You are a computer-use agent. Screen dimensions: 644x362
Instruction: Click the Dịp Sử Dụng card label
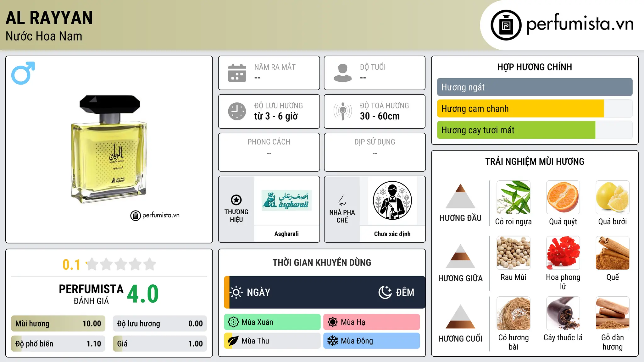(x=375, y=142)
